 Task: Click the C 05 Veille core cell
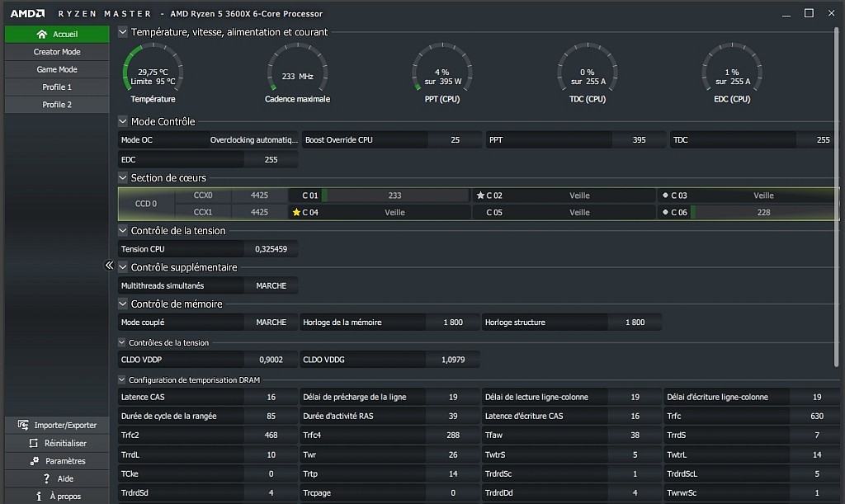pos(564,212)
